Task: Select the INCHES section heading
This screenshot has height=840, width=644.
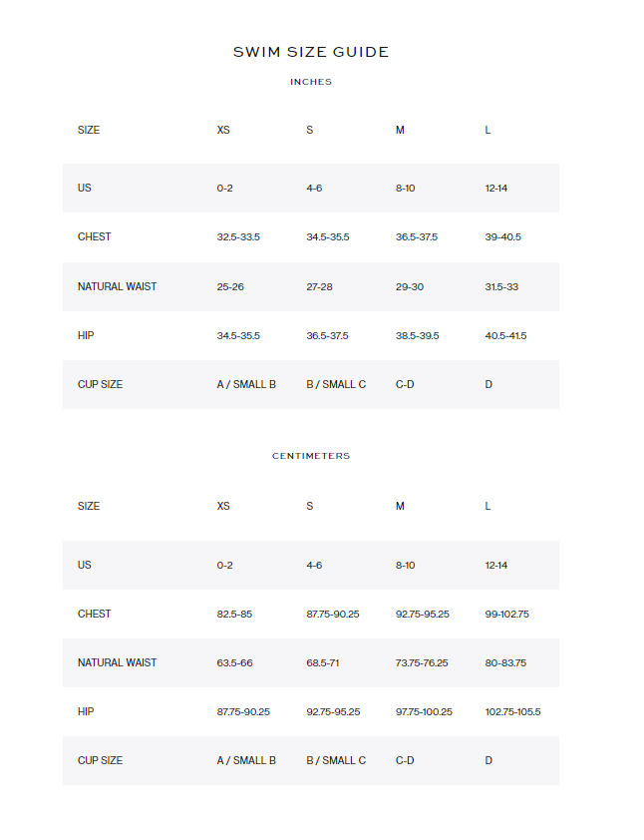Action: [311, 82]
